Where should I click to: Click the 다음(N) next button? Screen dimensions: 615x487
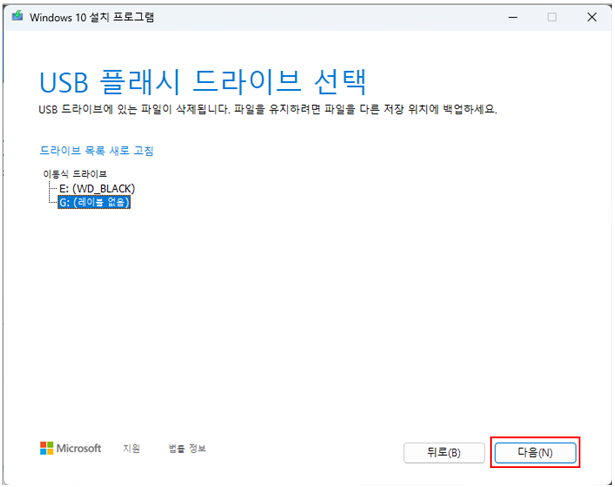click(x=535, y=452)
